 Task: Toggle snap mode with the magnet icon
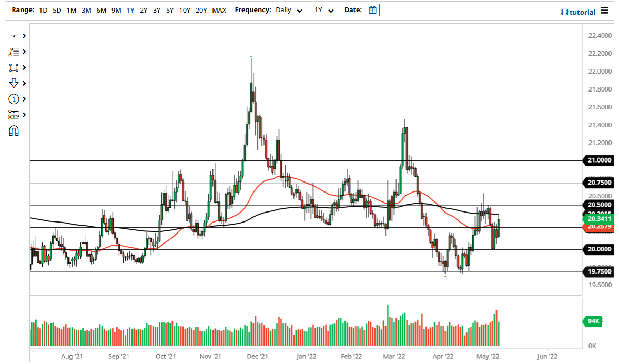15,130
